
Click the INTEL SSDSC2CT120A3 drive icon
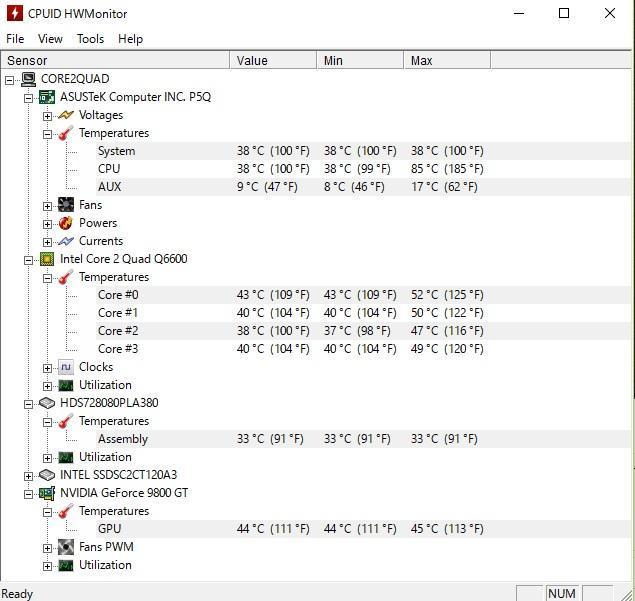click(x=47, y=475)
